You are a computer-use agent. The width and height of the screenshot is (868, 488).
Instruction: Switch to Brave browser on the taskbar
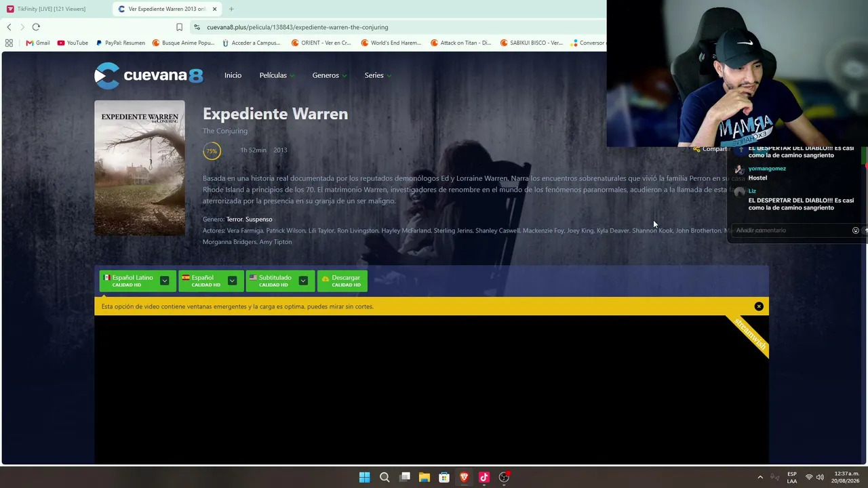[x=464, y=477]
